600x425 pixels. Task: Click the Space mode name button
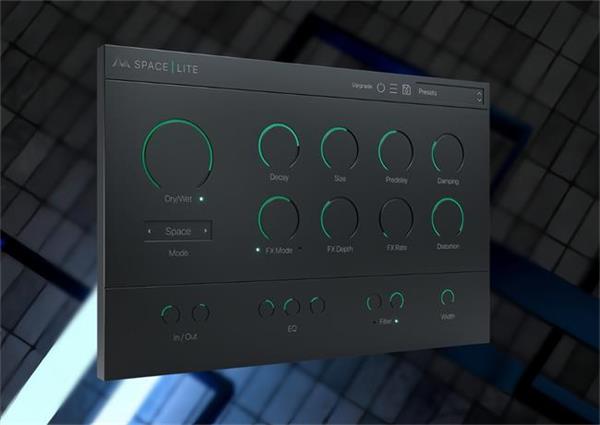point(178,231)
